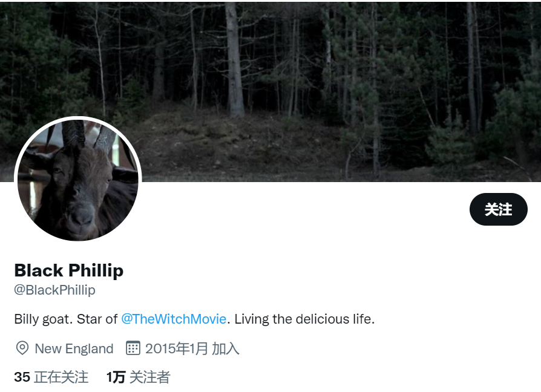Click the number 35 following count

pyautogui.click(x=22, y=377)
